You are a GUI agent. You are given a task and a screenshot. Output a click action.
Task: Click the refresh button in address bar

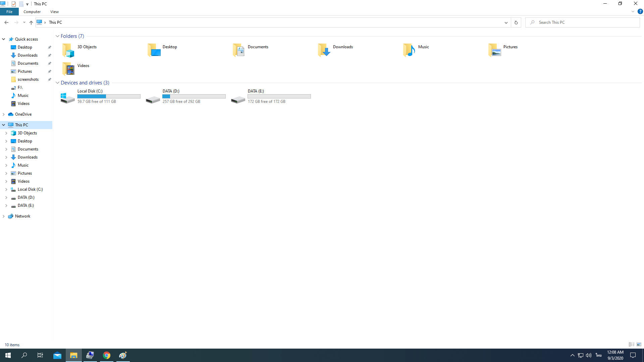(516, 22)
